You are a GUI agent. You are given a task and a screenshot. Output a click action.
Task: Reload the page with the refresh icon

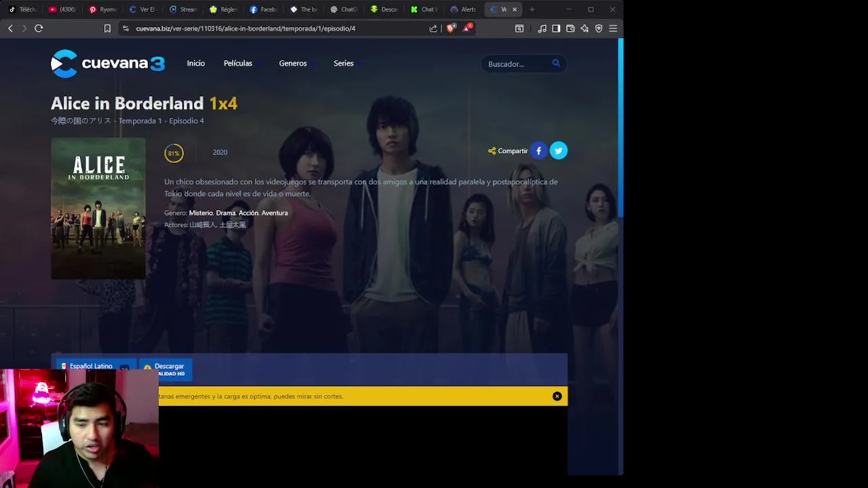(39, 28)
